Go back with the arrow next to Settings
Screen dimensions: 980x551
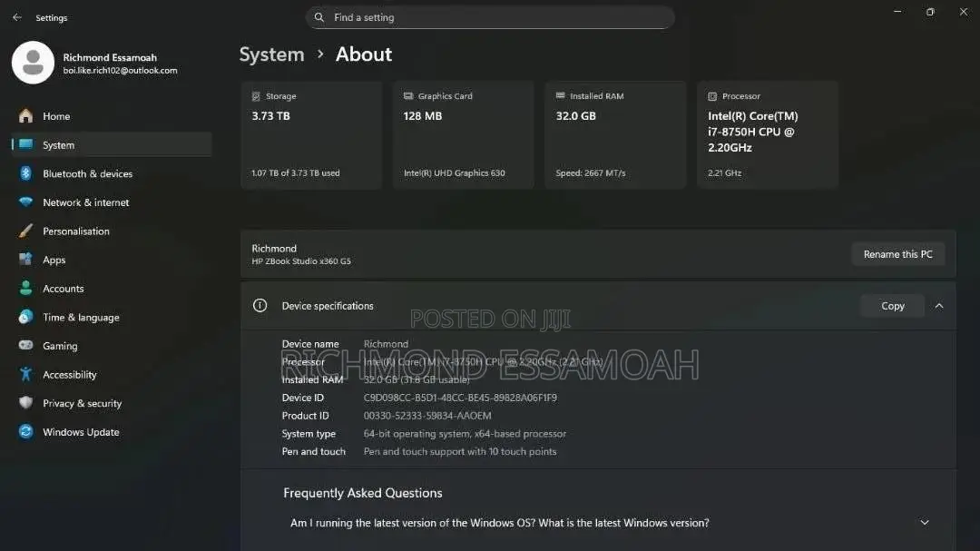[x=17, y=17]
